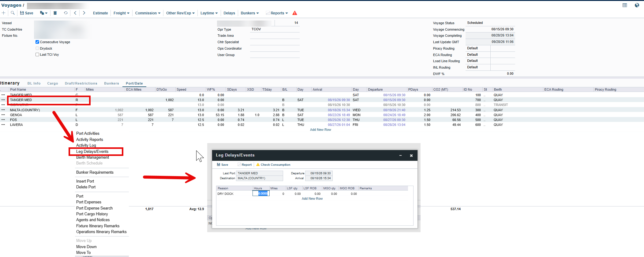Viewport: 644px width, 257px height.
Task: Click the red warning triangle in the toolbar
Action: [x=295, y=13]
